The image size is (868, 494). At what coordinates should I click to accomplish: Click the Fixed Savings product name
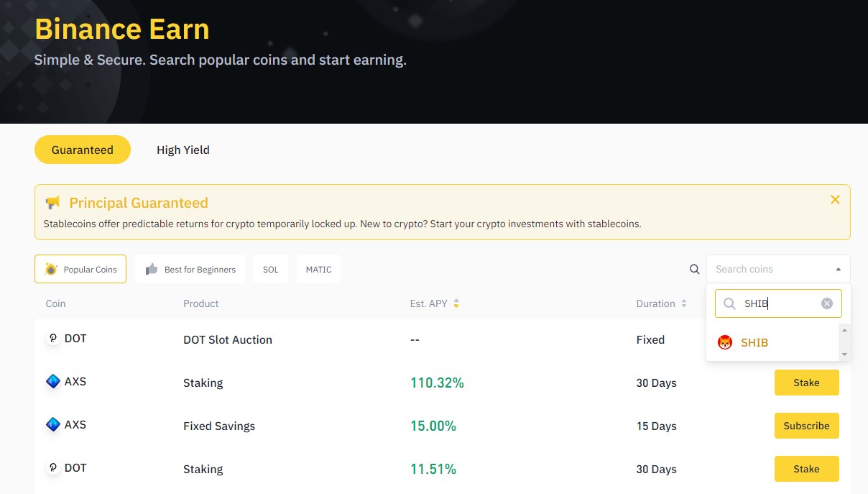coord(219,426)
